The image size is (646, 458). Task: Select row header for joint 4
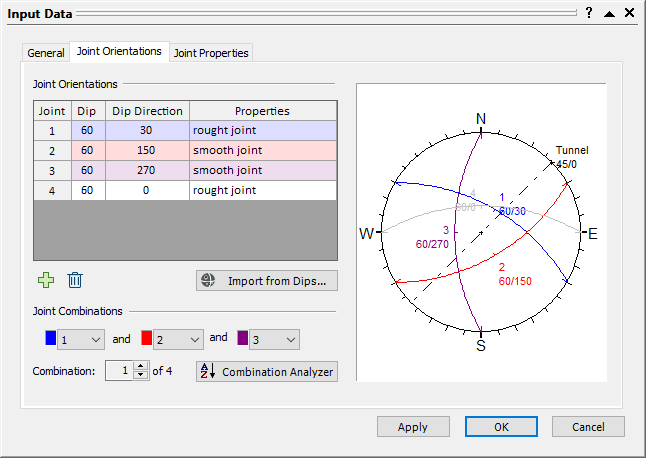pos(52,190)
